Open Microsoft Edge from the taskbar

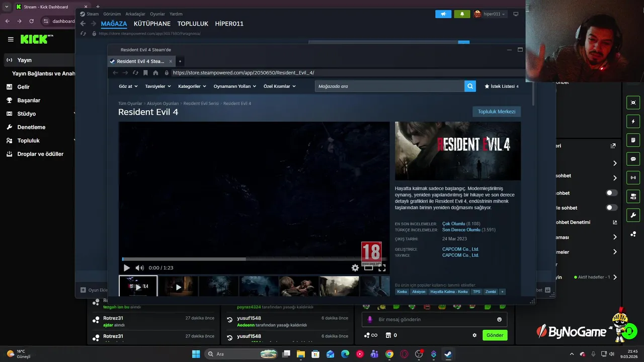(x=345, y=354)
